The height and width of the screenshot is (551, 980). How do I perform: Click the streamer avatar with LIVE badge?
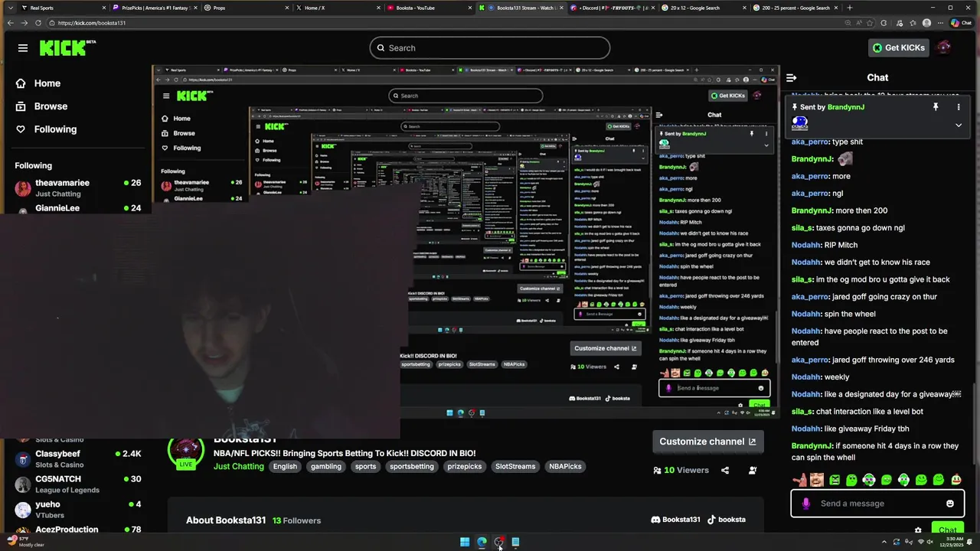185,453
